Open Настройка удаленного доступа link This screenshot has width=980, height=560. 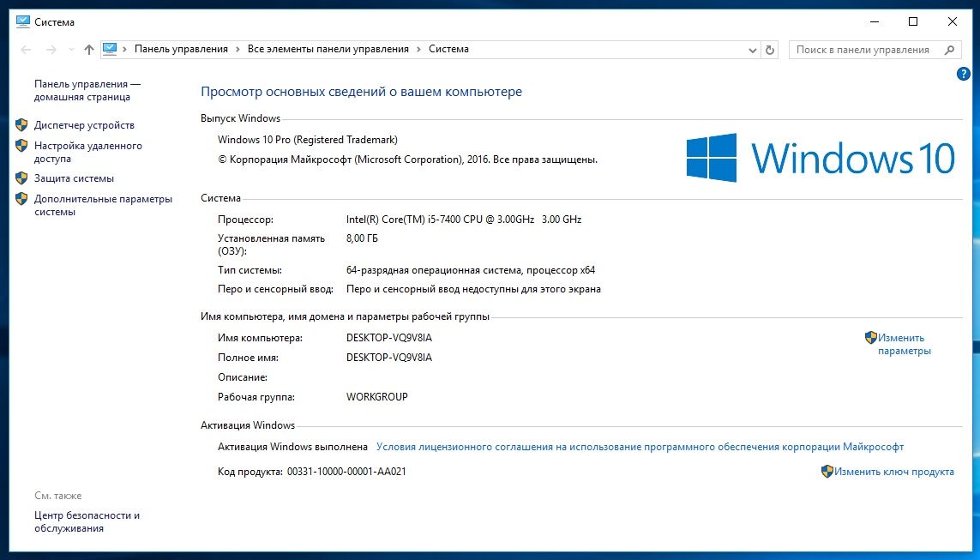(x=88, y=152)
